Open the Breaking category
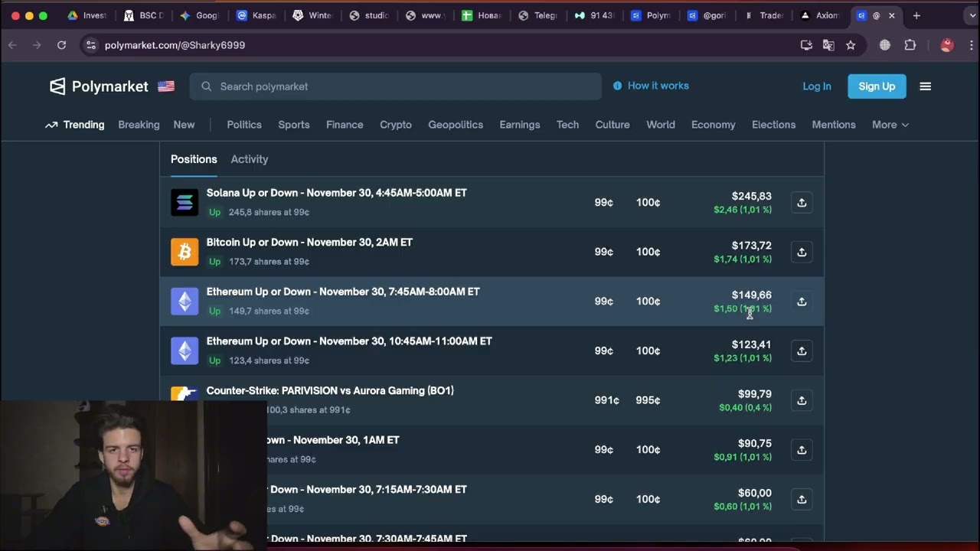The image size is (980, 551). pyautogui.click(x=139, y=125)
